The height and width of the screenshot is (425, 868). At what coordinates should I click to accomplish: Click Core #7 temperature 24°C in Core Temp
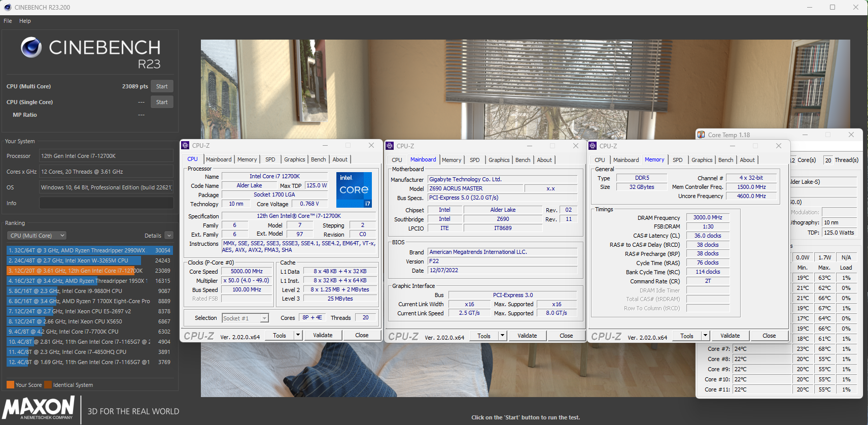click(x=762, y=349)
